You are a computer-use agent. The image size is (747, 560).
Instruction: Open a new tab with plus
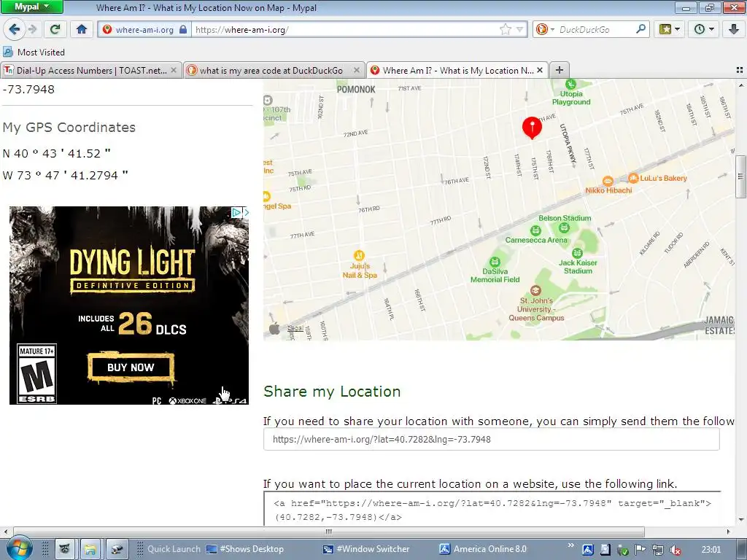tap(560, 70)
